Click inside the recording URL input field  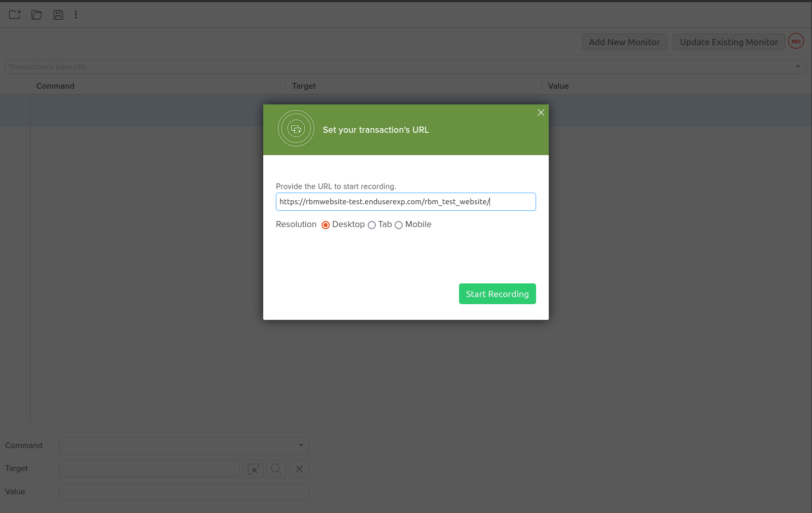405,201
